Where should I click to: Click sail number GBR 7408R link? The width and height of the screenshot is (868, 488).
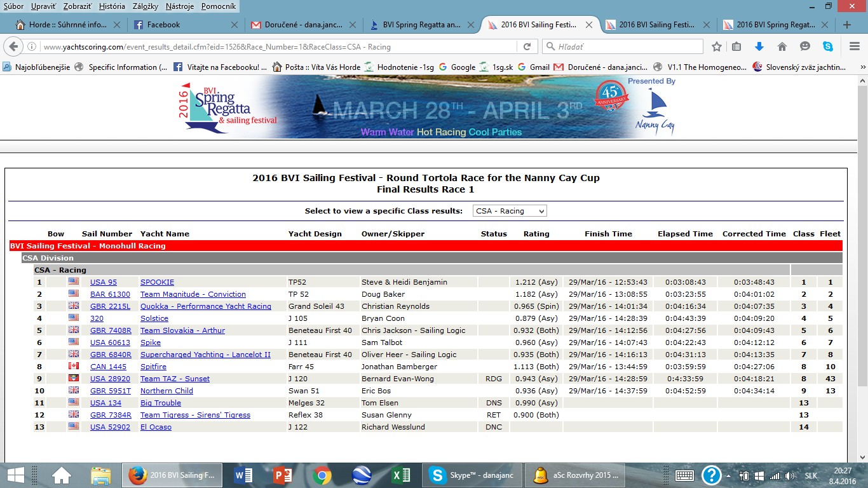point(111,330)
